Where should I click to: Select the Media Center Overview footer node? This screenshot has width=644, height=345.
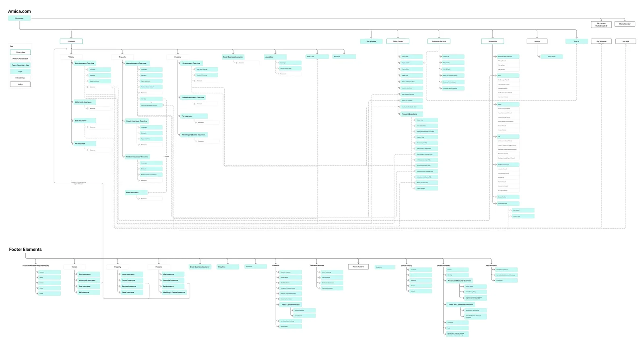(x=290, y=305)
